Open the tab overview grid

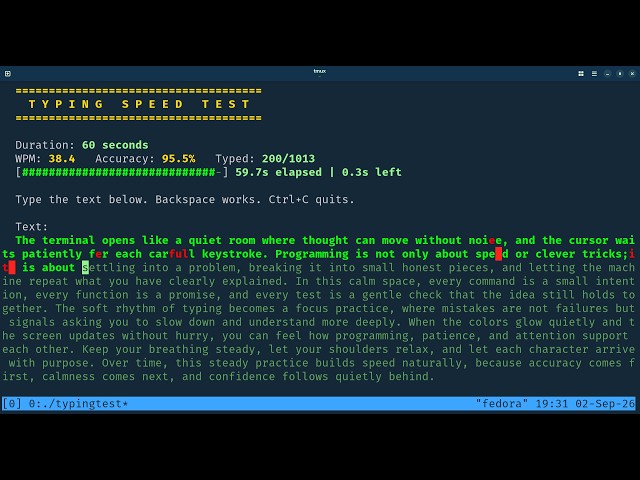[x=581, y=73]
